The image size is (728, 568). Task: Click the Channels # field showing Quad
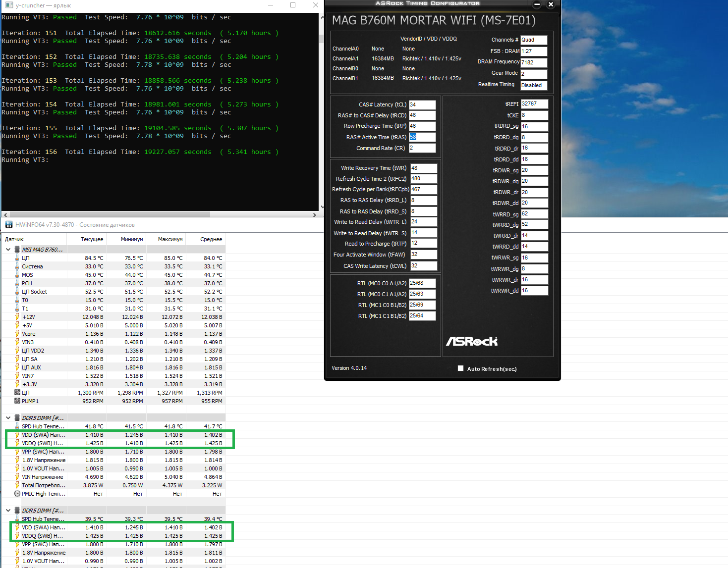point(534,40)
